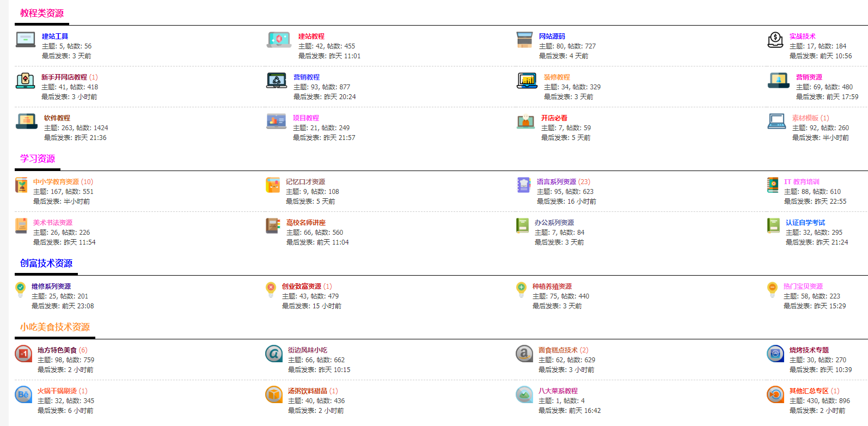
Task: Click the 中小学教育资源 book icon
Action: click(x=21, y=185)
